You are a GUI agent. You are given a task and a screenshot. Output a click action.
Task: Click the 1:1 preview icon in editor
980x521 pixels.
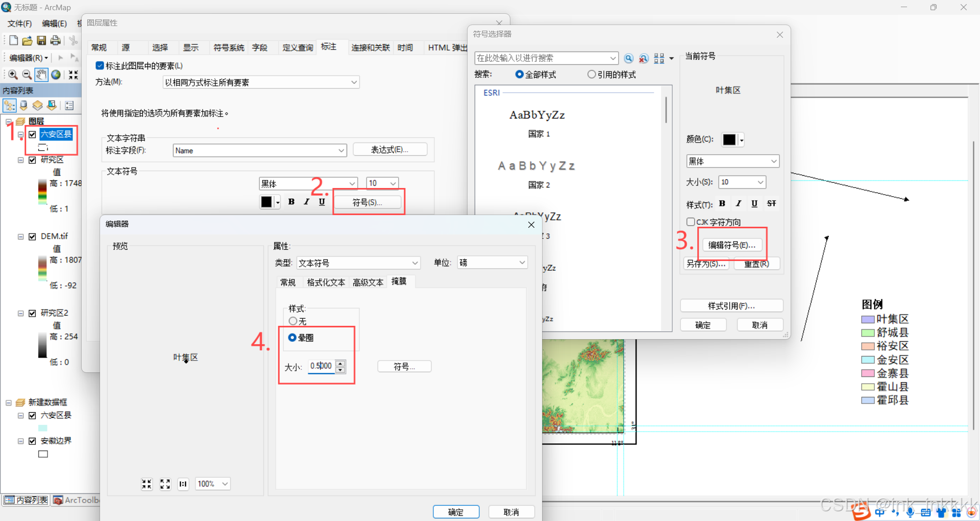tap(183, 484)
